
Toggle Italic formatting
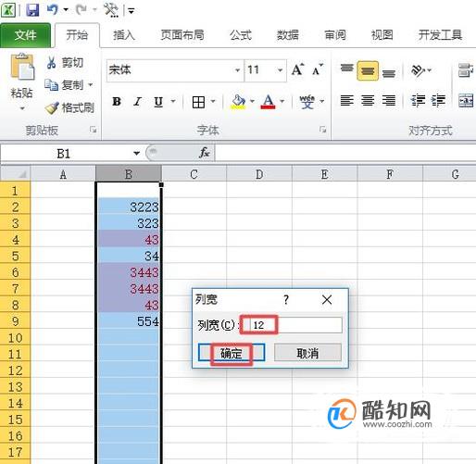(137, 101)
